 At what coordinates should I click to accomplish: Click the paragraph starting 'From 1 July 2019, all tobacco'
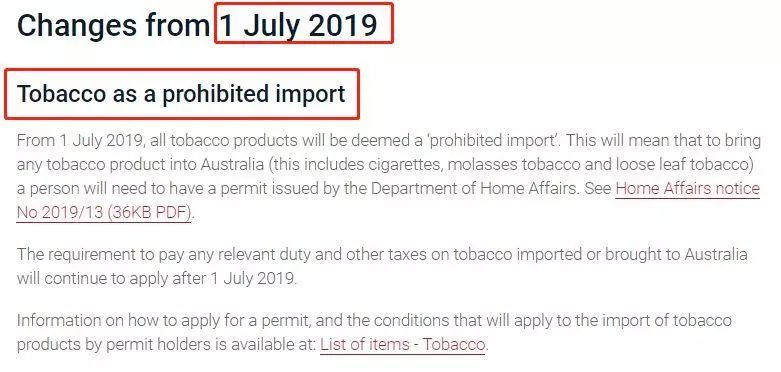tap(389, 177)
